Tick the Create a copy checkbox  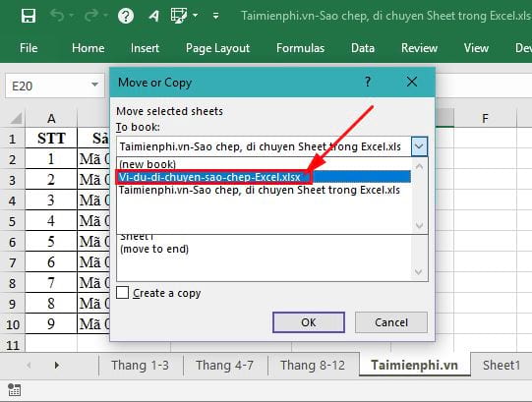coord(123,293)
